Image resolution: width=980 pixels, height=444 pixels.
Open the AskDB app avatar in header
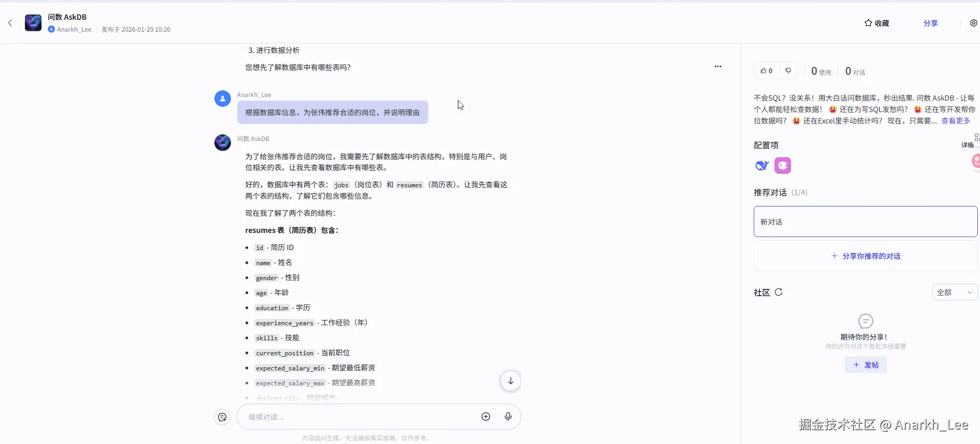coord(33,23)
